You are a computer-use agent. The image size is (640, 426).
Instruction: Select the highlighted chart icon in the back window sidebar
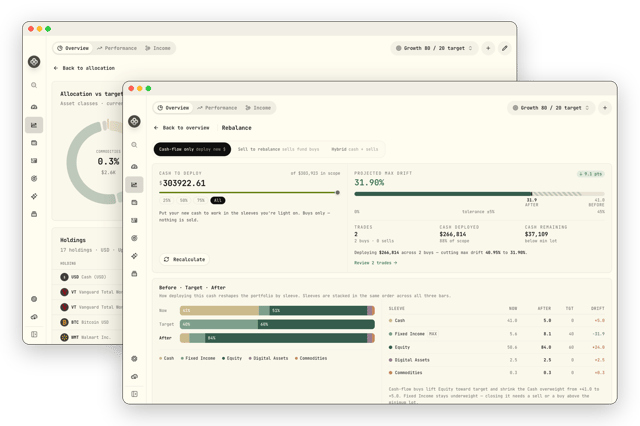tap(34, 125)
